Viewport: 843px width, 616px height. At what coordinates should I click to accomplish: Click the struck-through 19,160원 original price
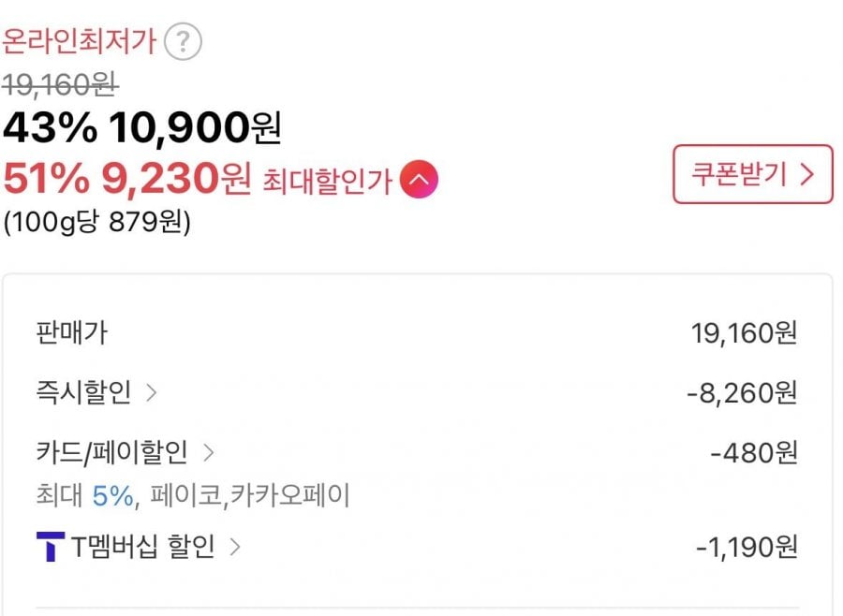point(60,85)
